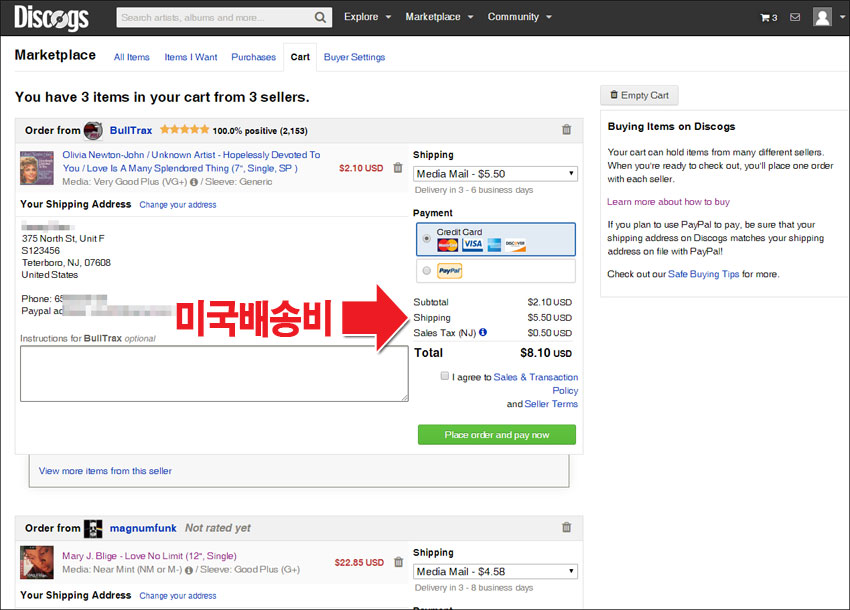Viewport: 850px width, 610px height.
Task: Open Sales & Transaction Policy link
Action: [536, 383]
